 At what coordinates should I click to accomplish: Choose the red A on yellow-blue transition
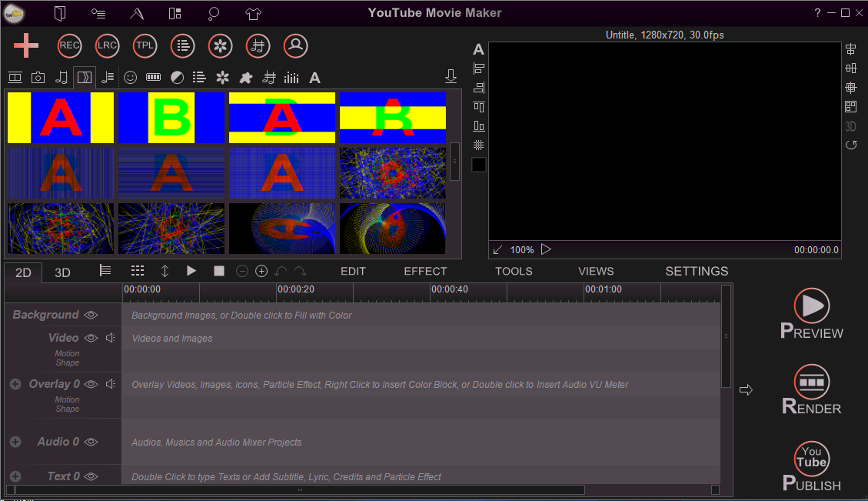[x=61, y=118]
